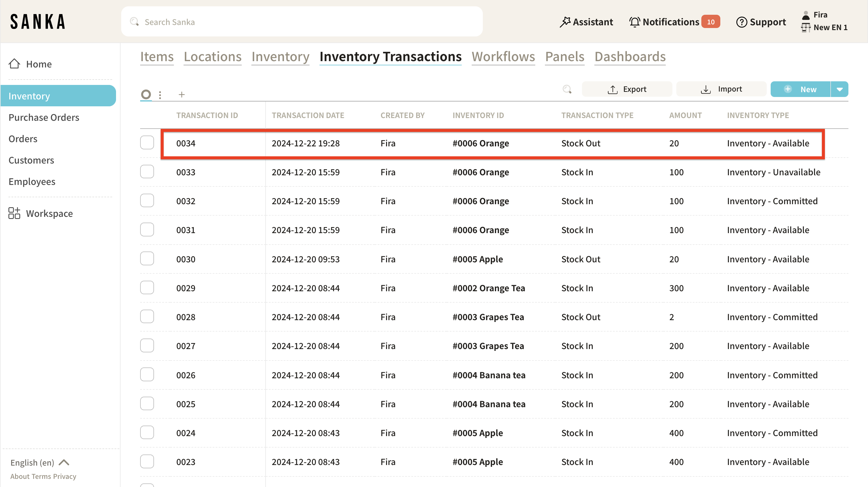
Task: Select the checkbox for transaction 0030
Action: coord(147,259)
